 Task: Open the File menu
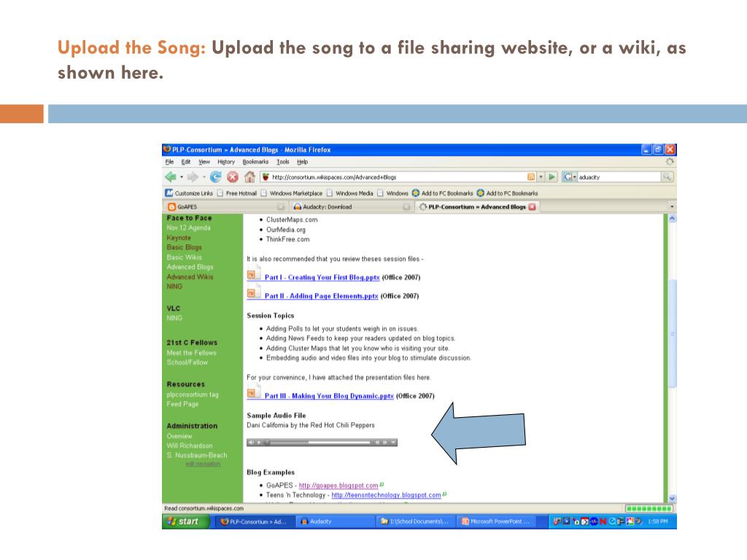(169, 162)
